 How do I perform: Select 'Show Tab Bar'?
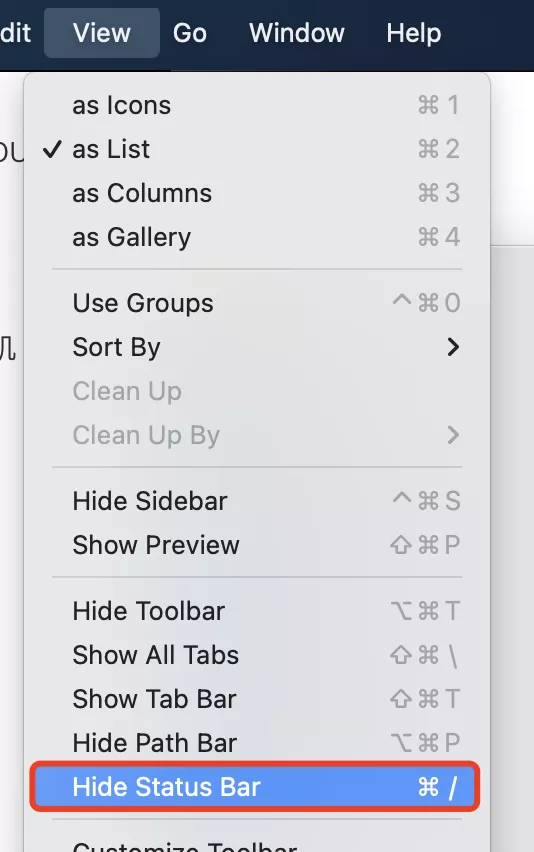click(x=257, y=699)
